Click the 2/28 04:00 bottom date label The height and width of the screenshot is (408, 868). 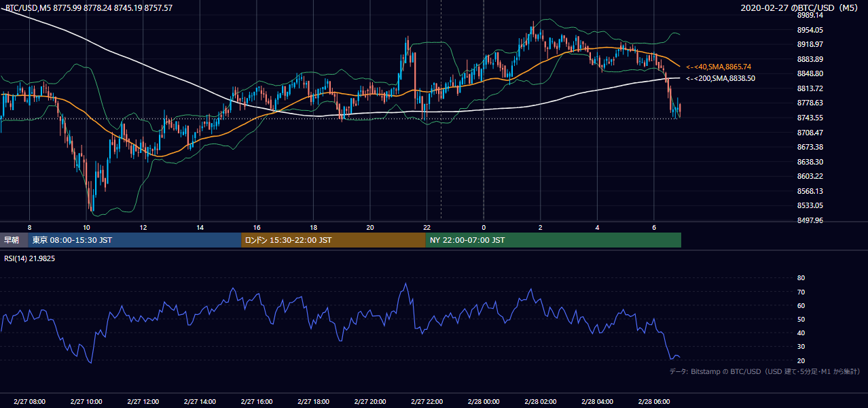tap(597, 401)
